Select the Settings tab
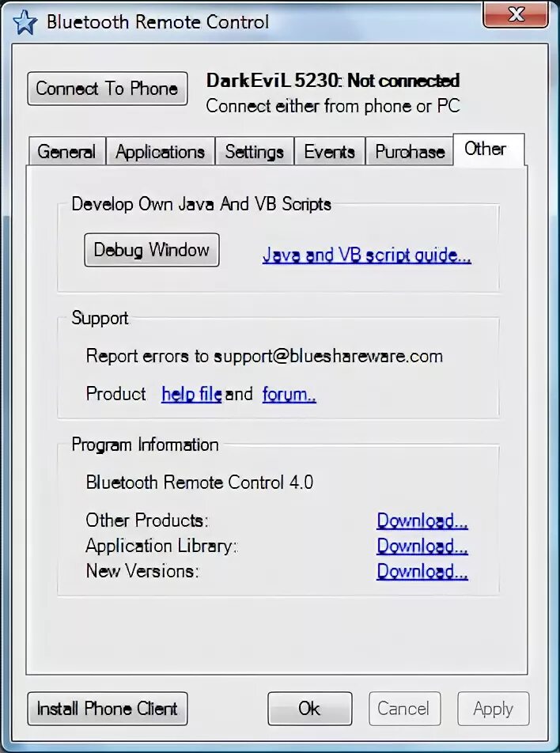This screenshot has height=753, width=560. (254, 152)
